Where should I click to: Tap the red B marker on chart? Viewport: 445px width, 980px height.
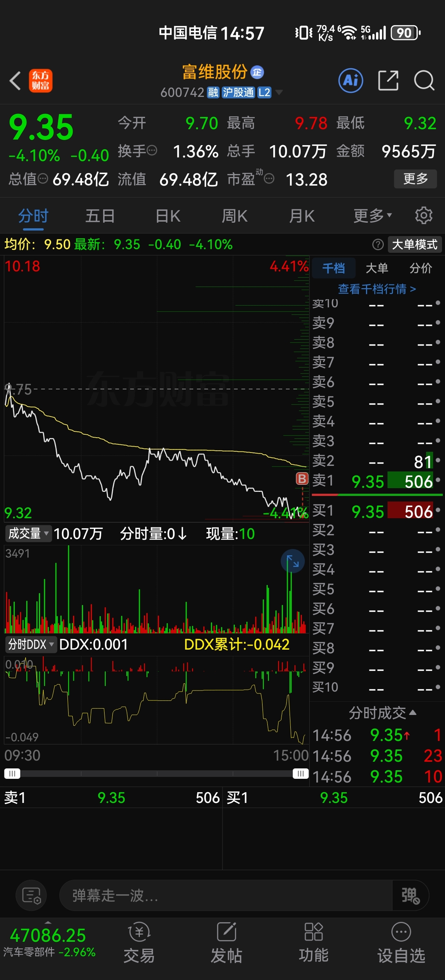[302, 478]
